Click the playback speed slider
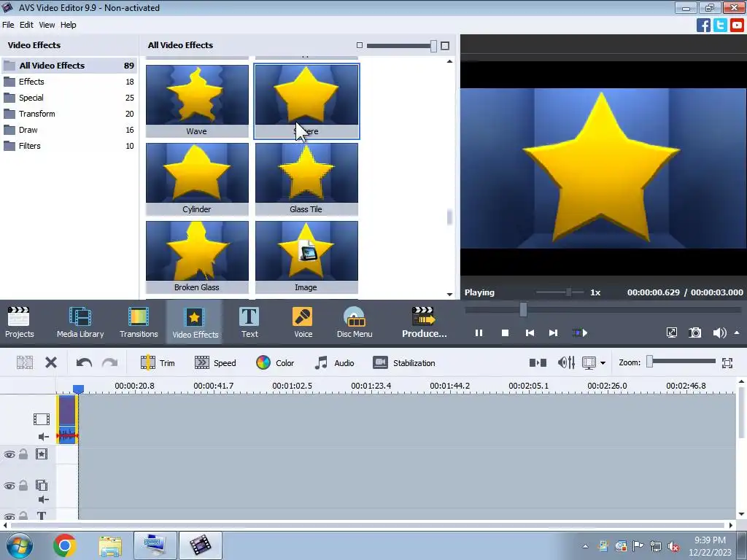747x560 pixels. [x=560, y=292]
